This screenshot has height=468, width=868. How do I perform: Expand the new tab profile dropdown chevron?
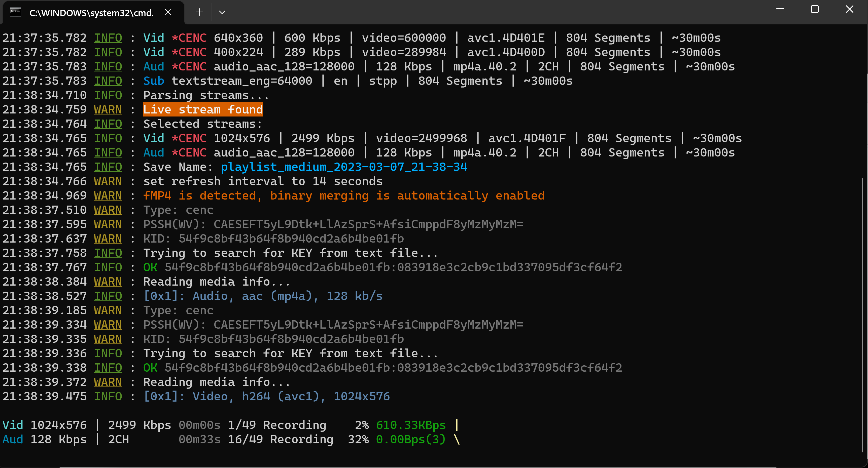222,13
